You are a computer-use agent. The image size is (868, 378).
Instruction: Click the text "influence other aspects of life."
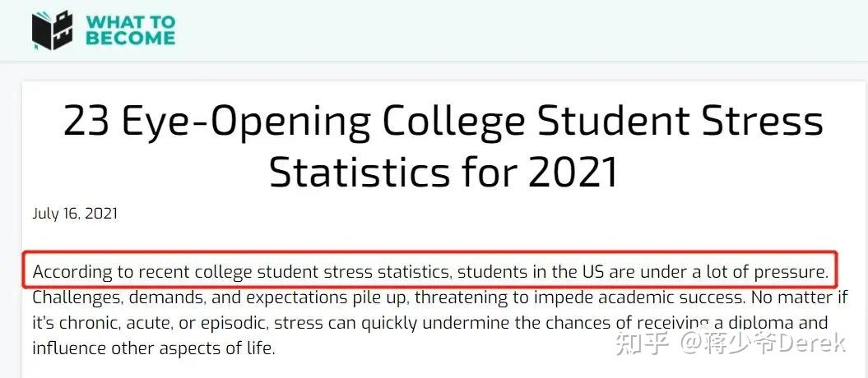point(154,348)
